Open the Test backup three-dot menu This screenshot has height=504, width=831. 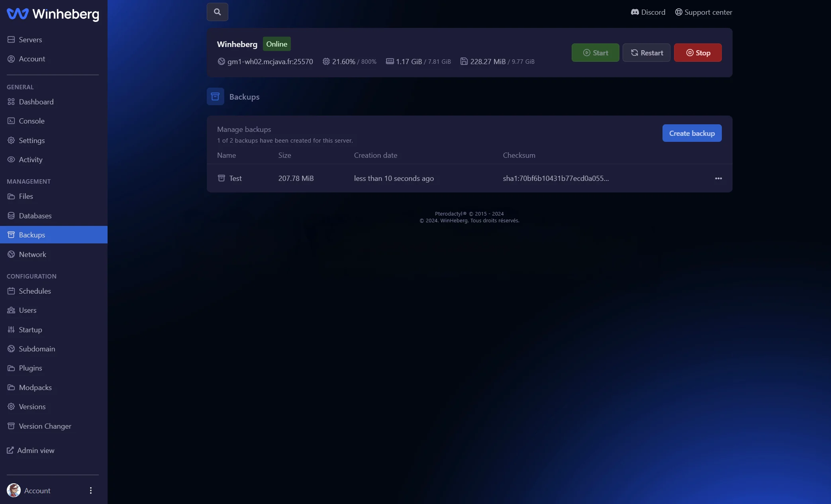[718, 178]
